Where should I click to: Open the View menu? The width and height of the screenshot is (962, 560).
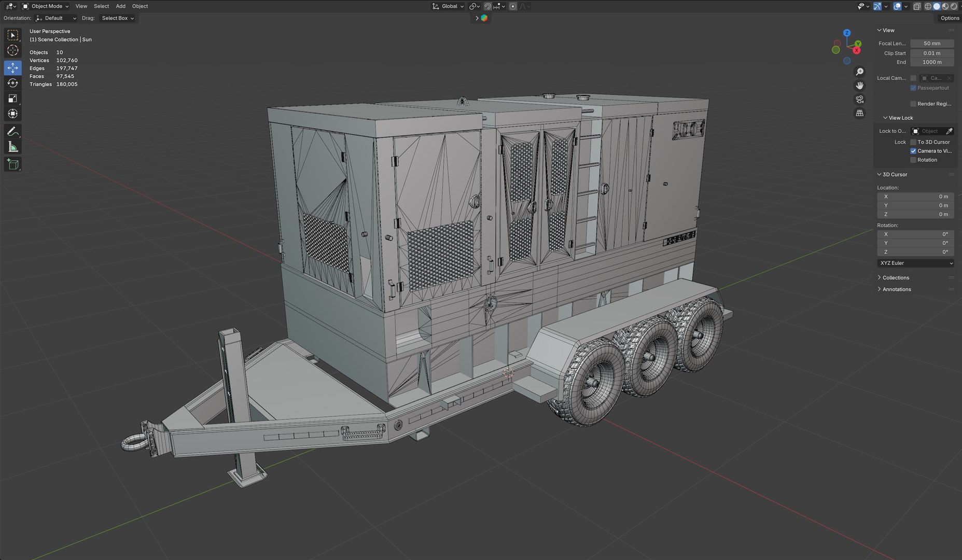[x=81, y=6]
